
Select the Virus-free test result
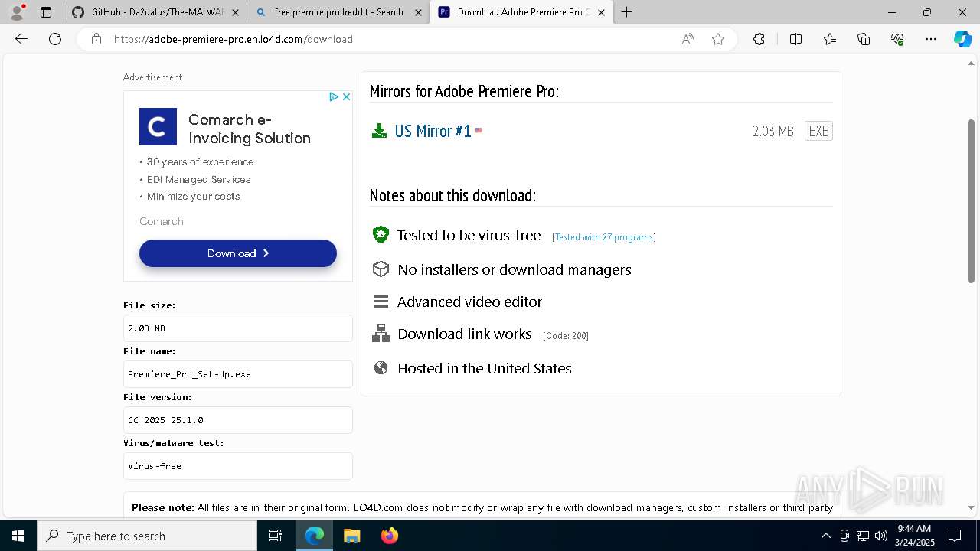tap(238, 466)
